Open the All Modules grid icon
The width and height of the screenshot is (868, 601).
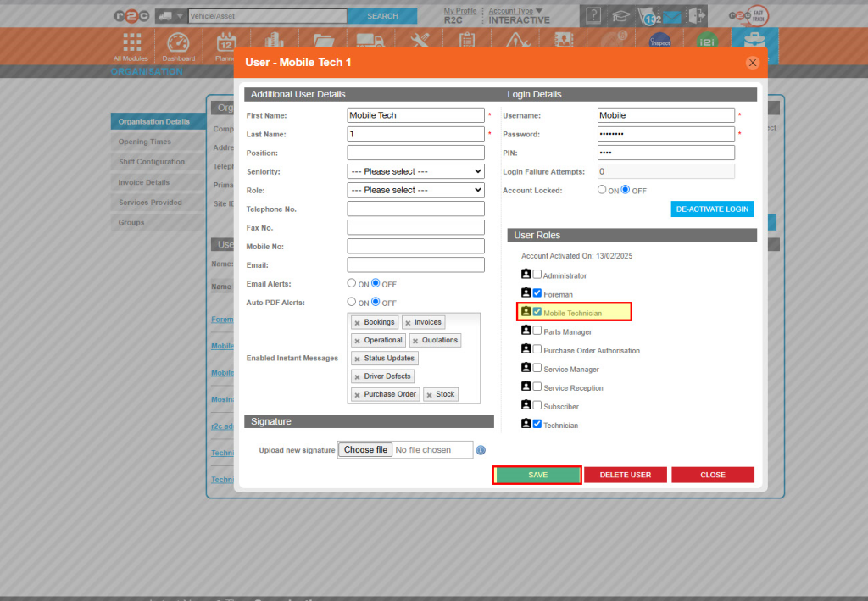(x=130, y=39)
